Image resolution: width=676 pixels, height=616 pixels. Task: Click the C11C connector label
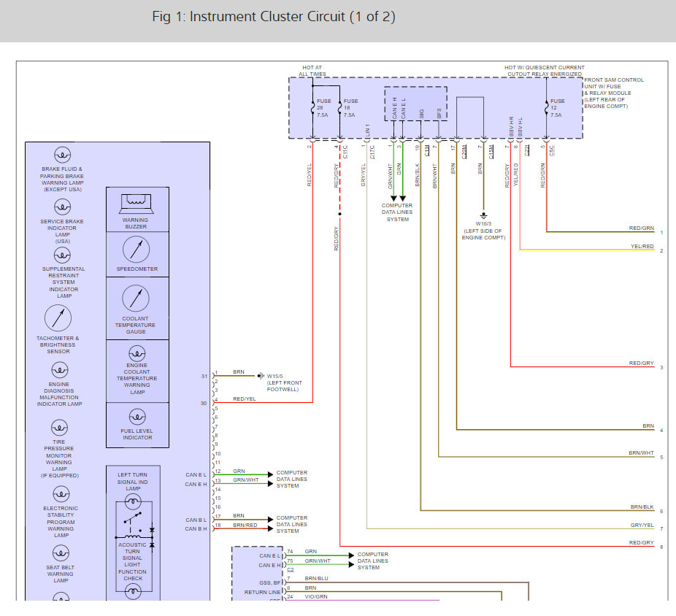(x=345, y=152)
